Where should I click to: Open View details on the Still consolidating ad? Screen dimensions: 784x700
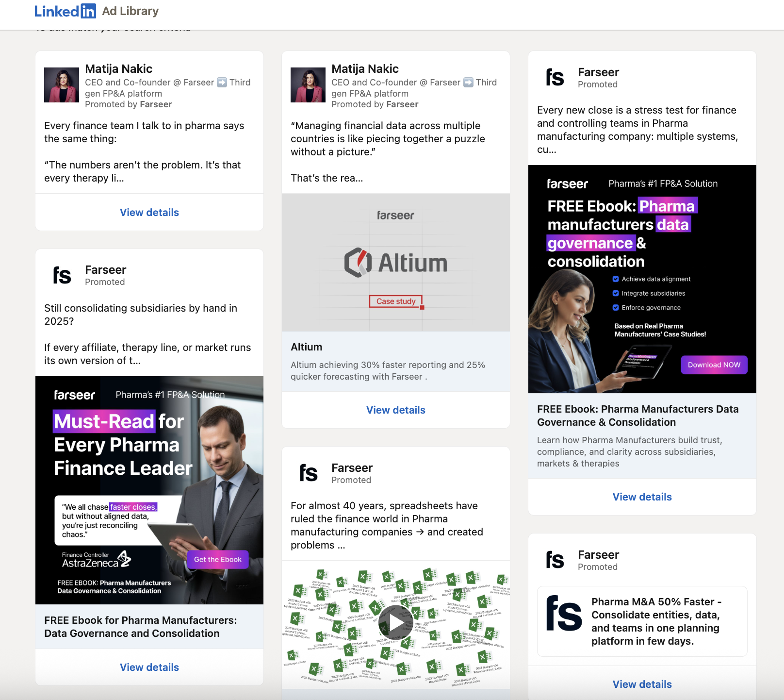(149, 667)
